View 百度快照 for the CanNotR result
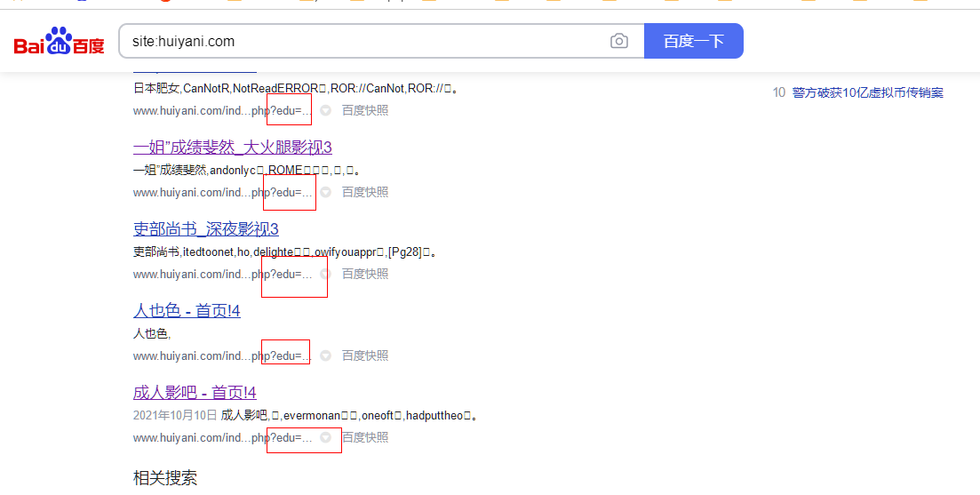The height and width of the screenshot is (495, 980). click(x=365, y=110)
